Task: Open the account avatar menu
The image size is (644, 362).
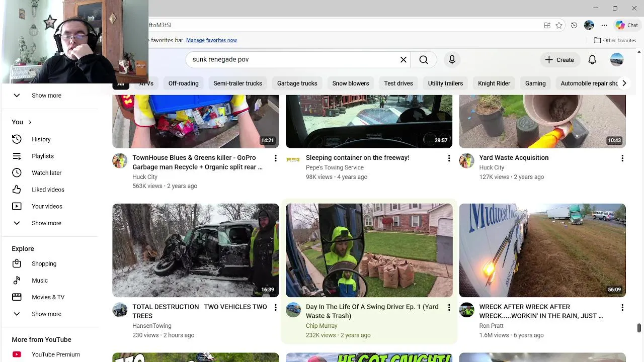Action: click(x=617, y=59)
